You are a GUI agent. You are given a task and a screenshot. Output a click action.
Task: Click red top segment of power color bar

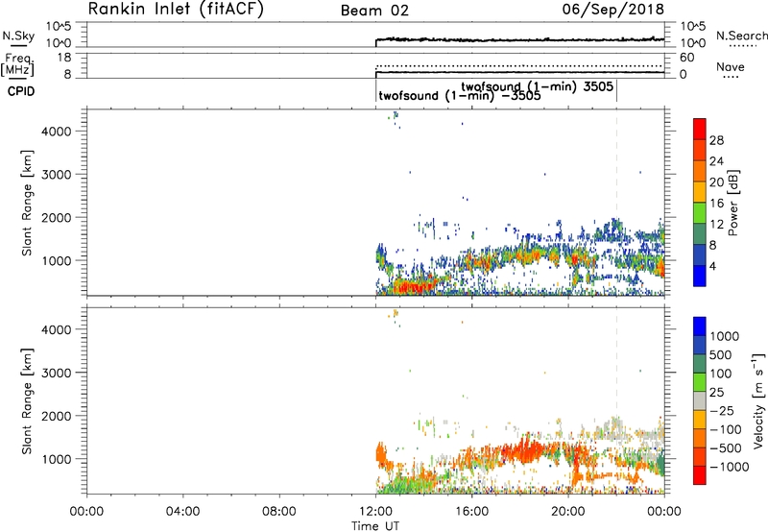tap(700, 129)
